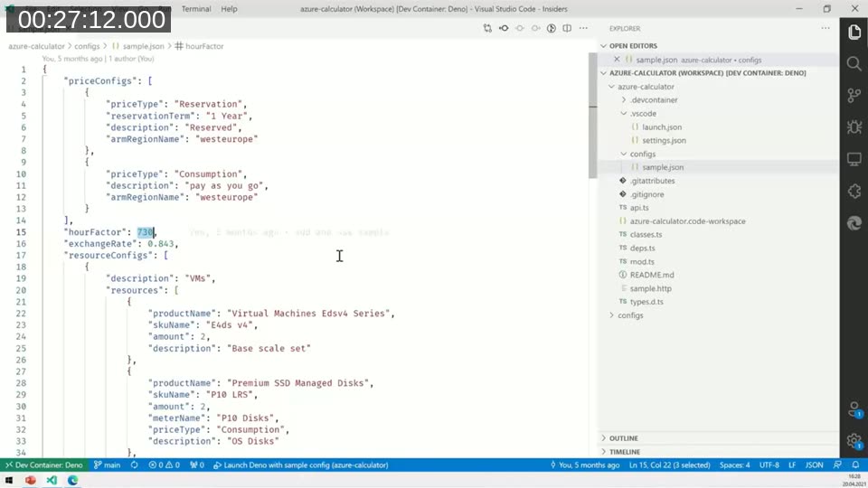Click the LF end-of-line status item
The height and width of the screenshot is (488, 868).
click(792, 465)
